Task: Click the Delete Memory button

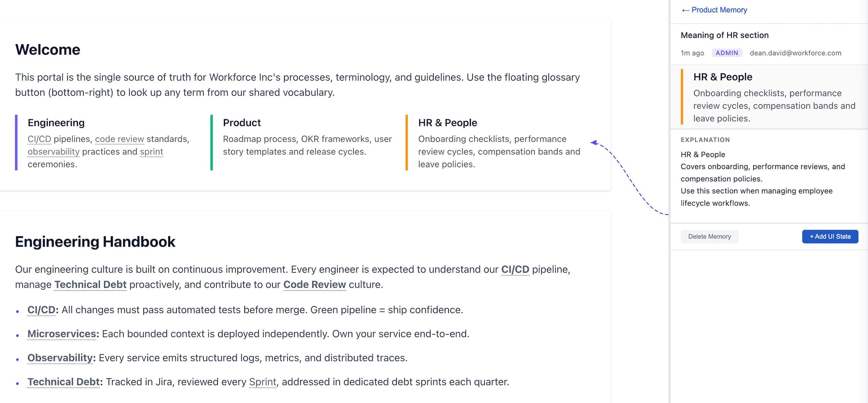Action: pos(709,236)
